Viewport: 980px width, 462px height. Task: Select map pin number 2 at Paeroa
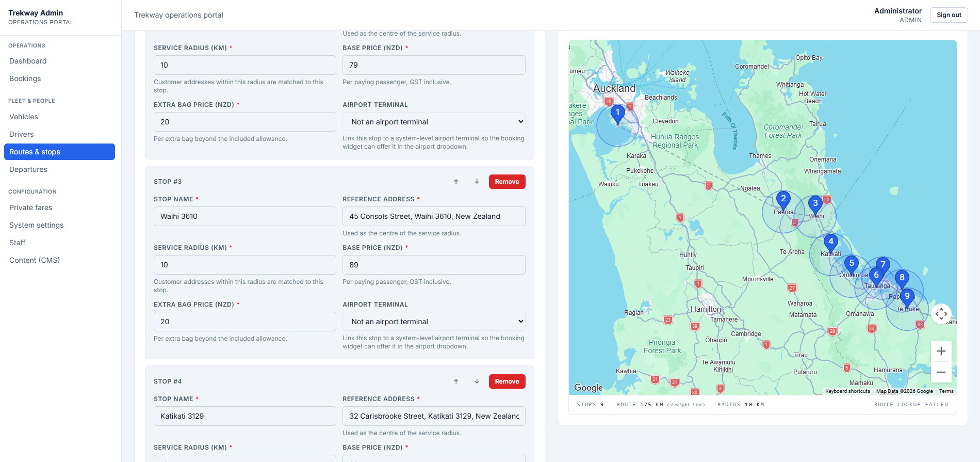pyautogui.click(x=783, y=200)
